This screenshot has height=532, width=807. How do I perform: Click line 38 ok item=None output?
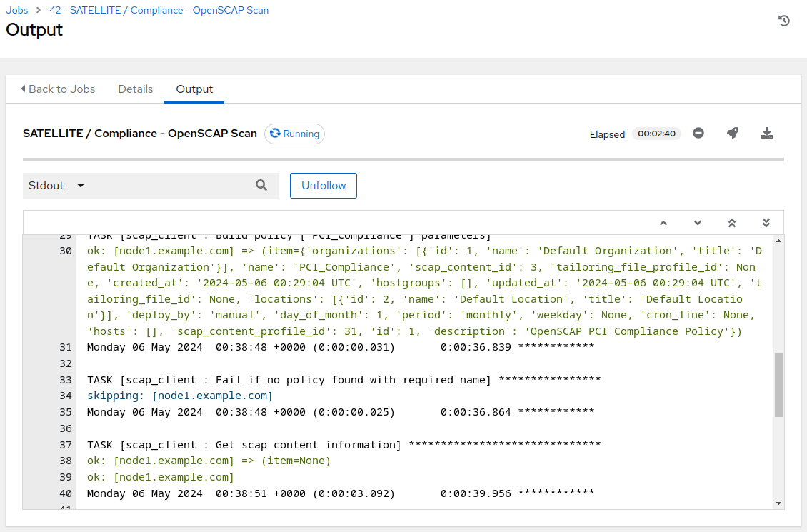point(209,461)
